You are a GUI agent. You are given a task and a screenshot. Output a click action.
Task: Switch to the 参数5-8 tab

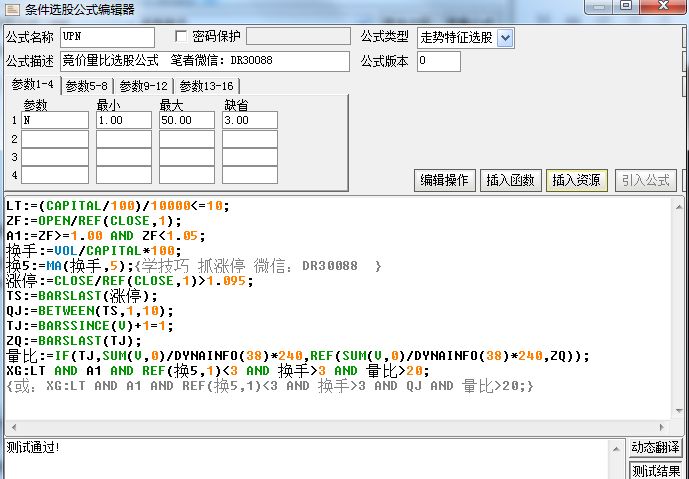tap(87, 86)
